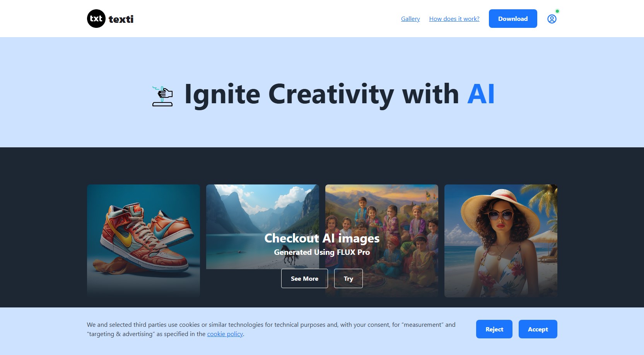Open the user account profile icon
The width and height of the screenshot is (644, 355).
click(x=552, y=19)
